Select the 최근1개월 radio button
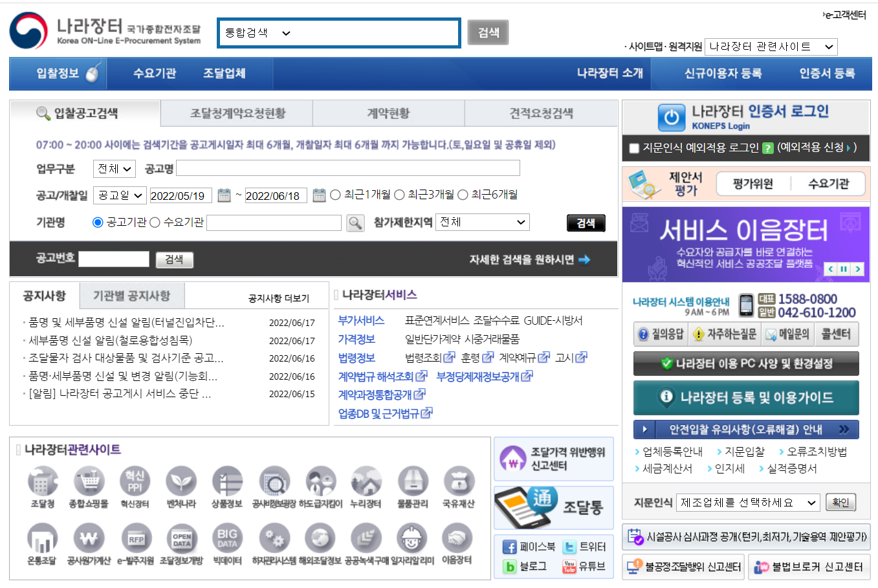Screen dimensions: 878x588 [x=335, y=195]
